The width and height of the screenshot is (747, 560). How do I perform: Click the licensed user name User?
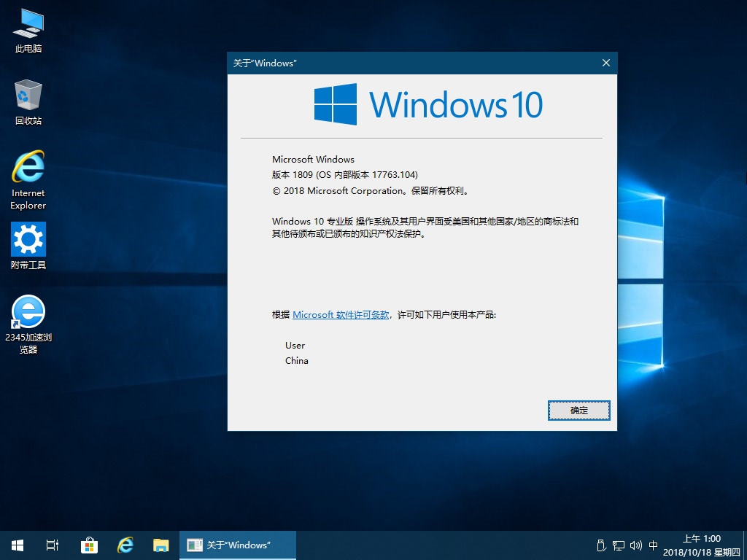(x=295, y=346)
